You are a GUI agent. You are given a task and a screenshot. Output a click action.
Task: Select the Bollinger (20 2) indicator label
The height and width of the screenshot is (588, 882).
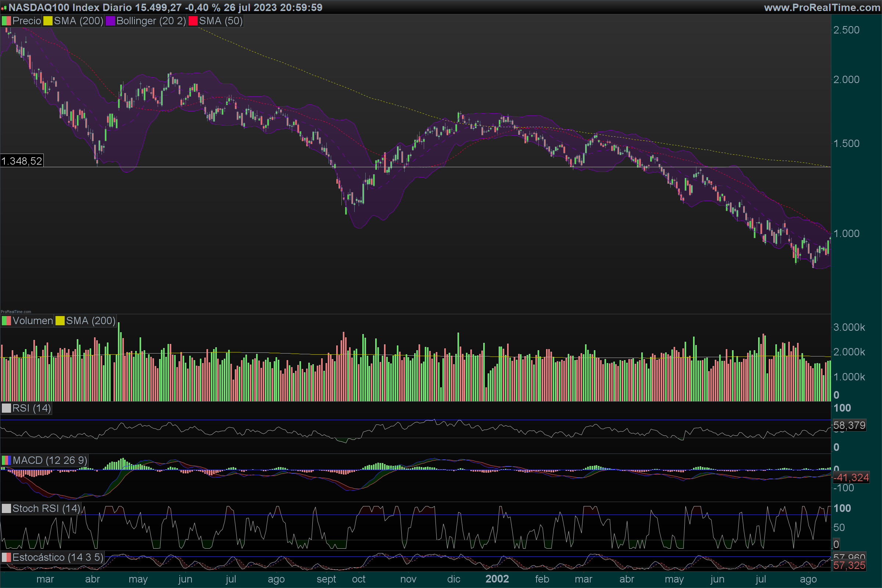(x=151, y=21)
